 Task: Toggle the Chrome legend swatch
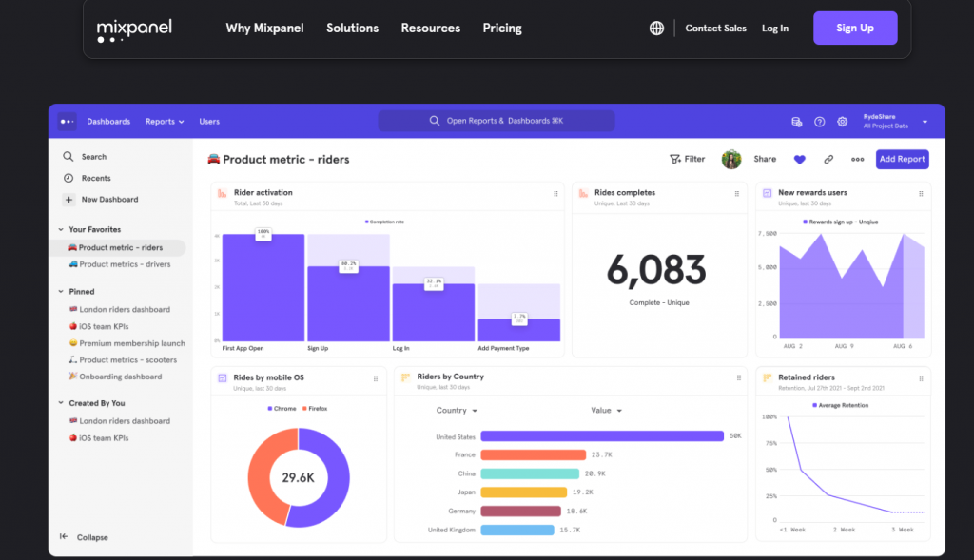[x=269, y=409]
